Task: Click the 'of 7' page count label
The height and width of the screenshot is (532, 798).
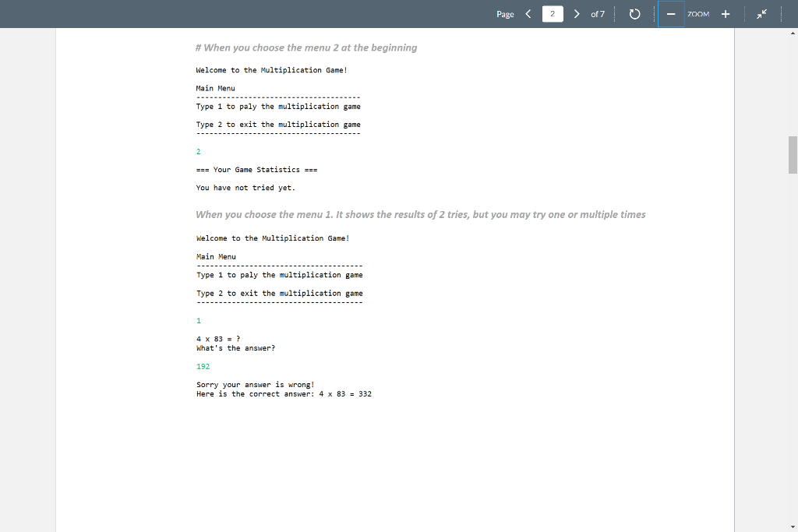Action: coord(598,14)
